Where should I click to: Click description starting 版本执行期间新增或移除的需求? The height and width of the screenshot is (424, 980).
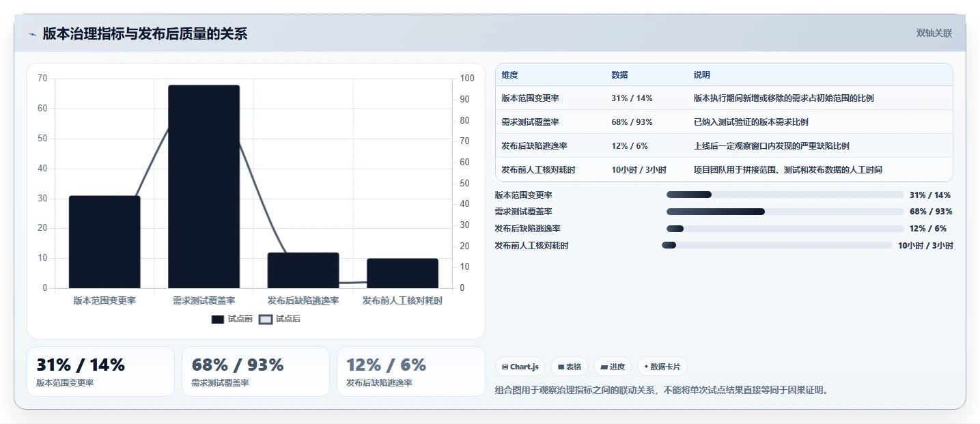pos(783,98)
